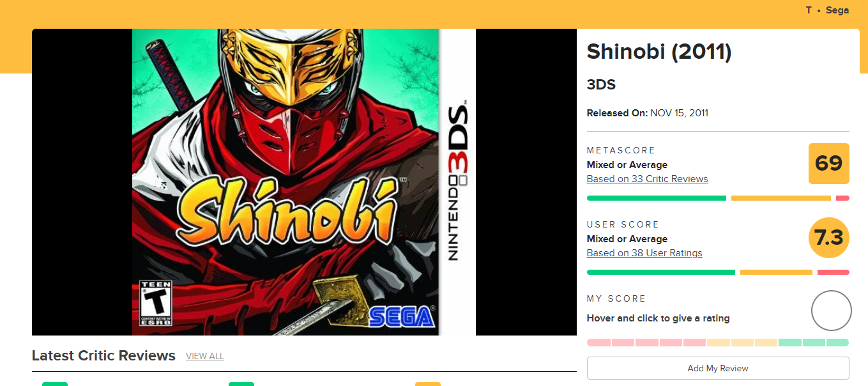Click the Add My Review button
The height and width of the screenshot is (386, 868).
(718, 368)
